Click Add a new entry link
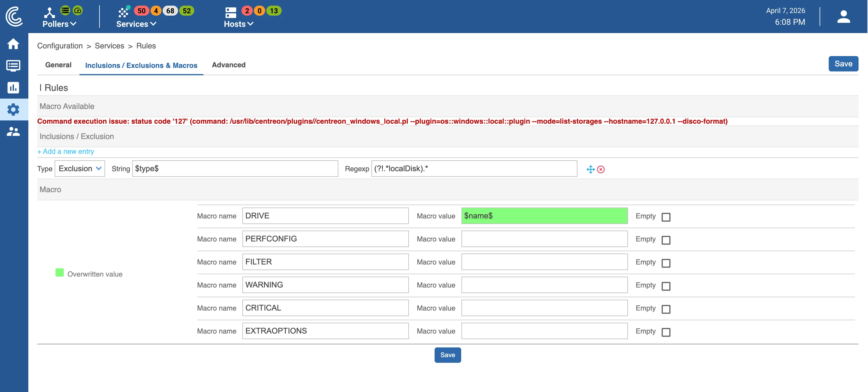Screen dimensions: 868x392 [66, 151]
